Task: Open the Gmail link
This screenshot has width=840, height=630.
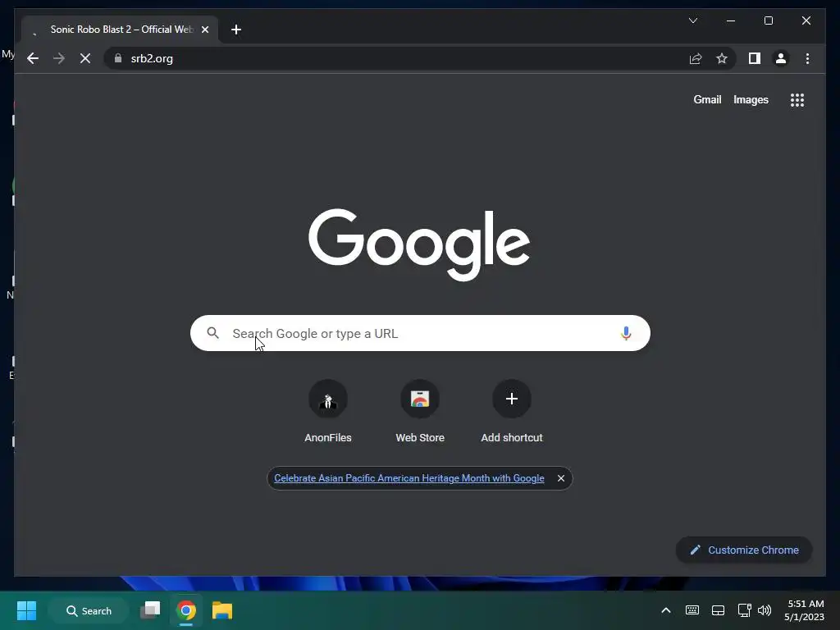Action: [x=707, y=99]
